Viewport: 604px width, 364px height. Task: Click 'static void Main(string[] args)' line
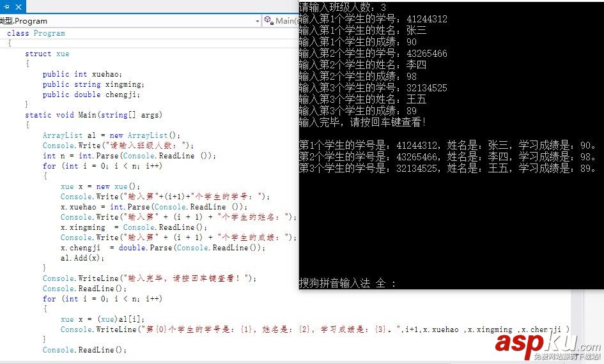93,115
